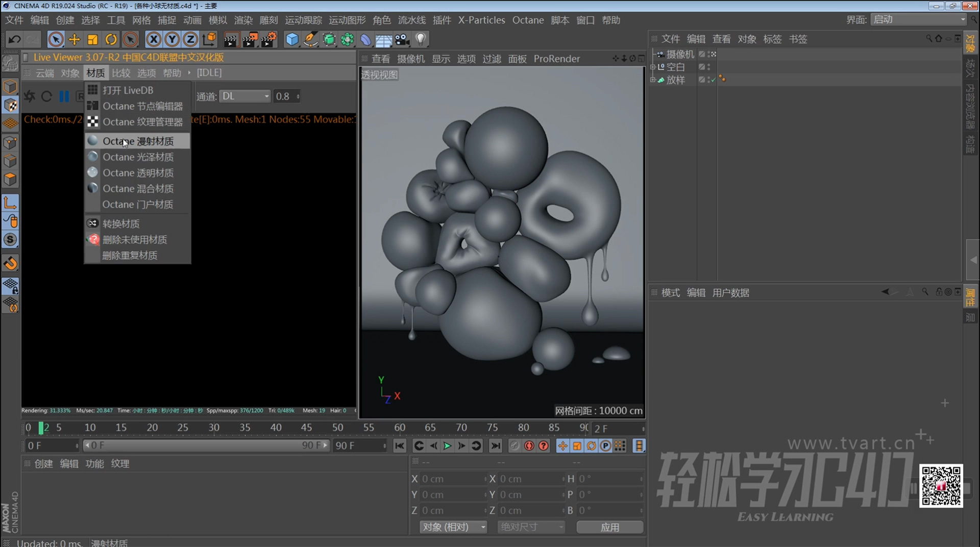980x547 pixels.
Task: Add a light object
Action: 420,39
